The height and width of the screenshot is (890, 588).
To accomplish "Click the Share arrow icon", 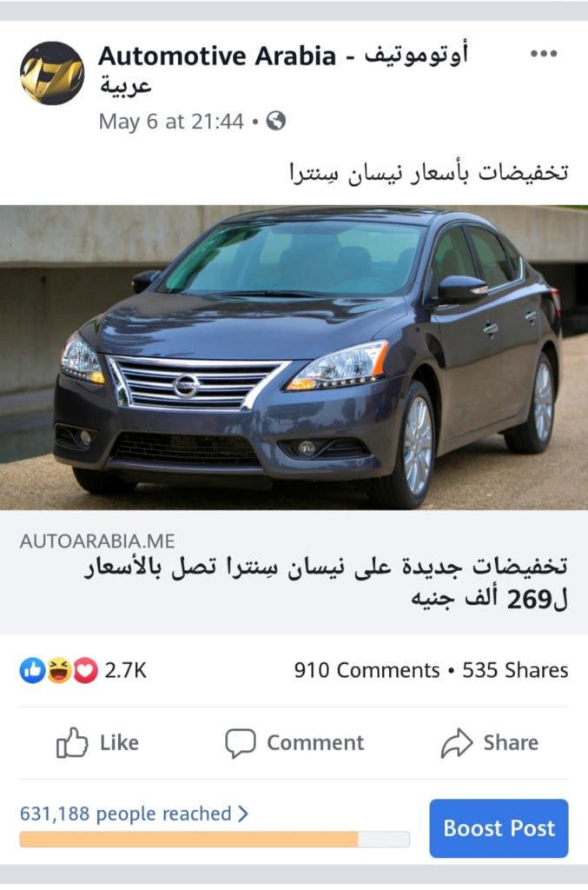I will coord(457,742).
